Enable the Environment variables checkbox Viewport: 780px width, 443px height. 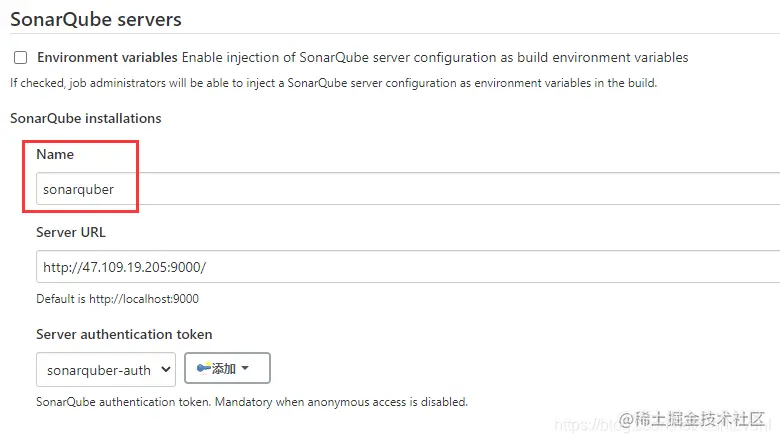click(20, 58)
